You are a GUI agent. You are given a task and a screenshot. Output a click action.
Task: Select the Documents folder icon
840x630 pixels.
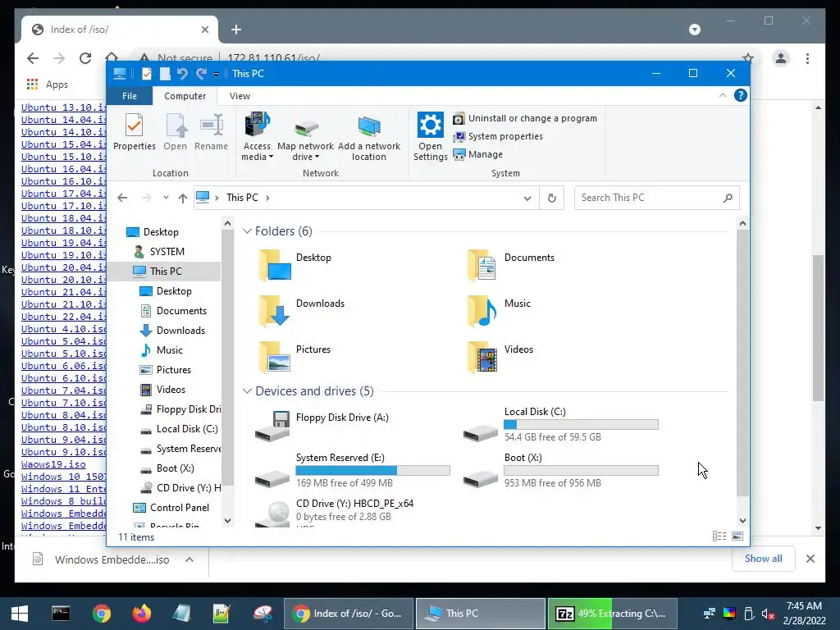click(x=481, y=265)
